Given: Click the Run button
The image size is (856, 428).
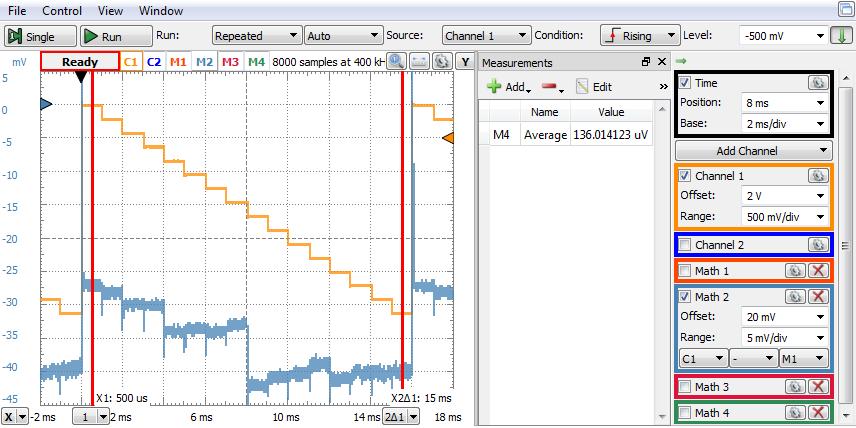Looking at the screenshot, I should point(116,36).
